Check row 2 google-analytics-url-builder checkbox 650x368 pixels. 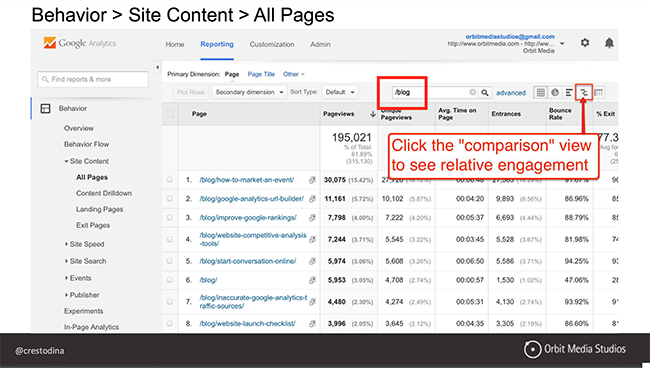click(x=170, y=199)
